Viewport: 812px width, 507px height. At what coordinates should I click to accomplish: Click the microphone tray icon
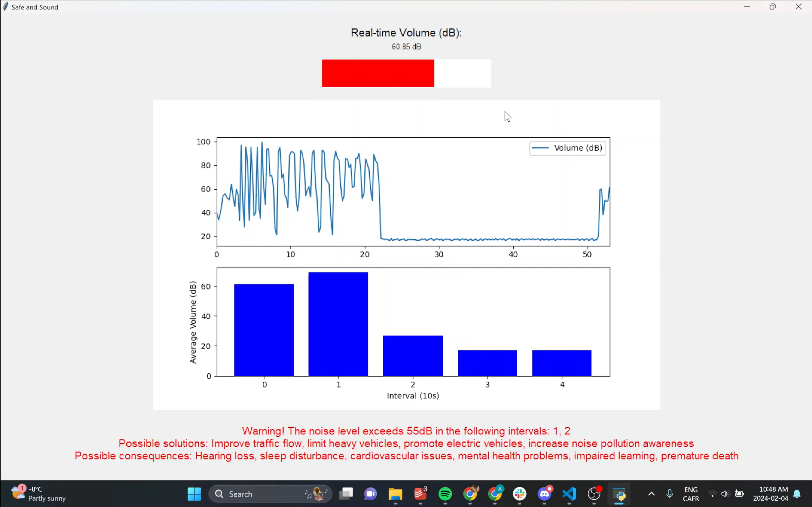[670, 494]
